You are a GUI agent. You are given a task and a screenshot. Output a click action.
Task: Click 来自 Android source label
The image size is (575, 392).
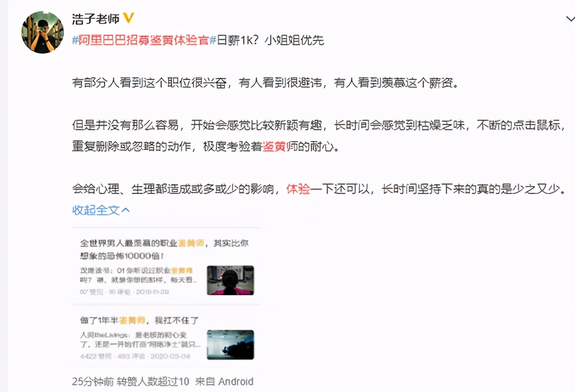click(x=224, y=382)
